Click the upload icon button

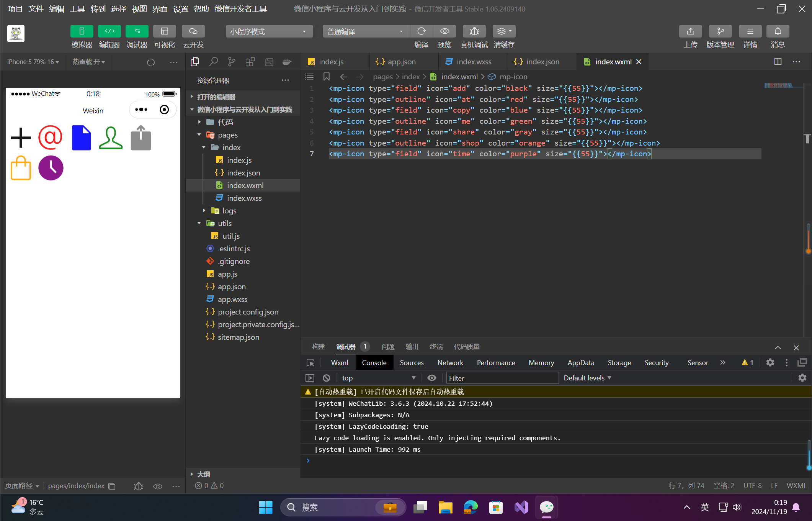(690, 31)
